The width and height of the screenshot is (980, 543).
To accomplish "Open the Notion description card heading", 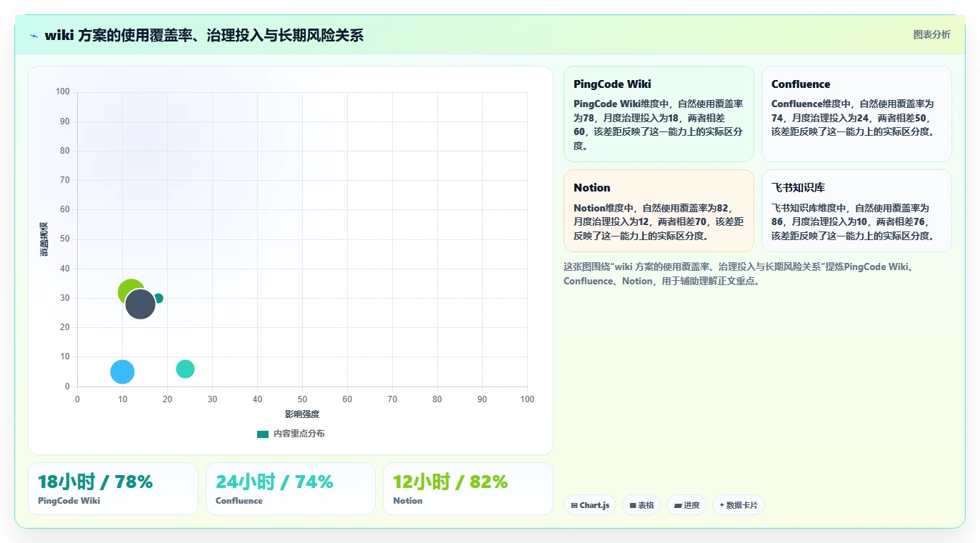I will (592, 188).
